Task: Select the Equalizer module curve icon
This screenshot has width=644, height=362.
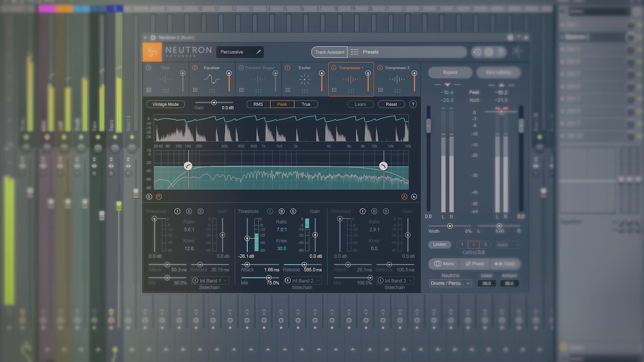Action: (212, 80)
